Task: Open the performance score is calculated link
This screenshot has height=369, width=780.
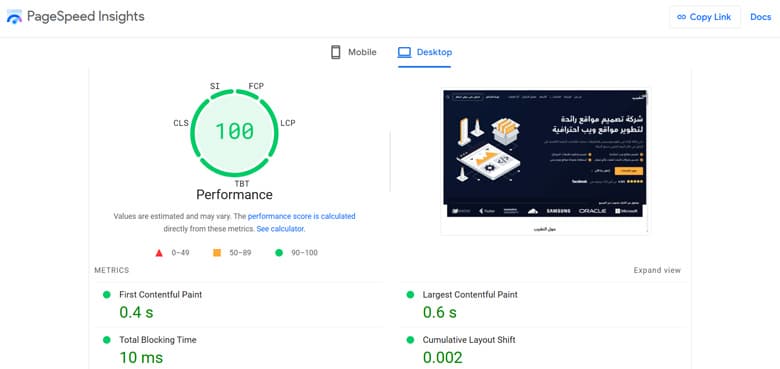Action: [301, 216]
